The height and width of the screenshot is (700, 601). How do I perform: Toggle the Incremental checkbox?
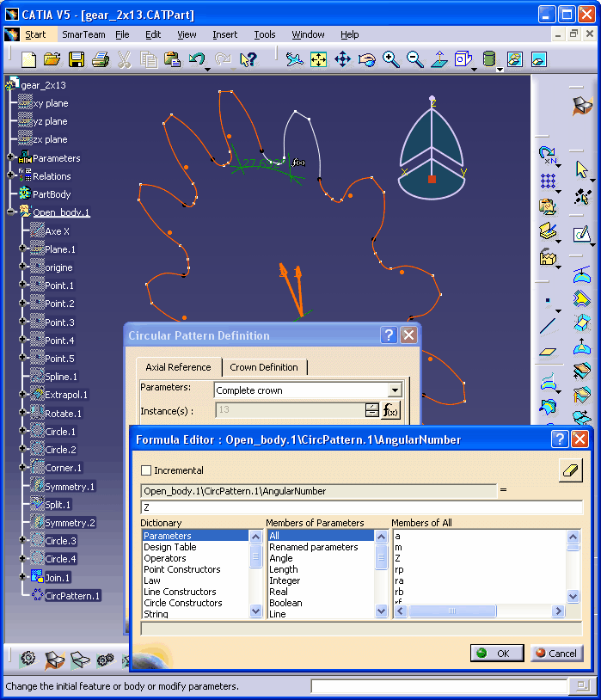point(146,470)
